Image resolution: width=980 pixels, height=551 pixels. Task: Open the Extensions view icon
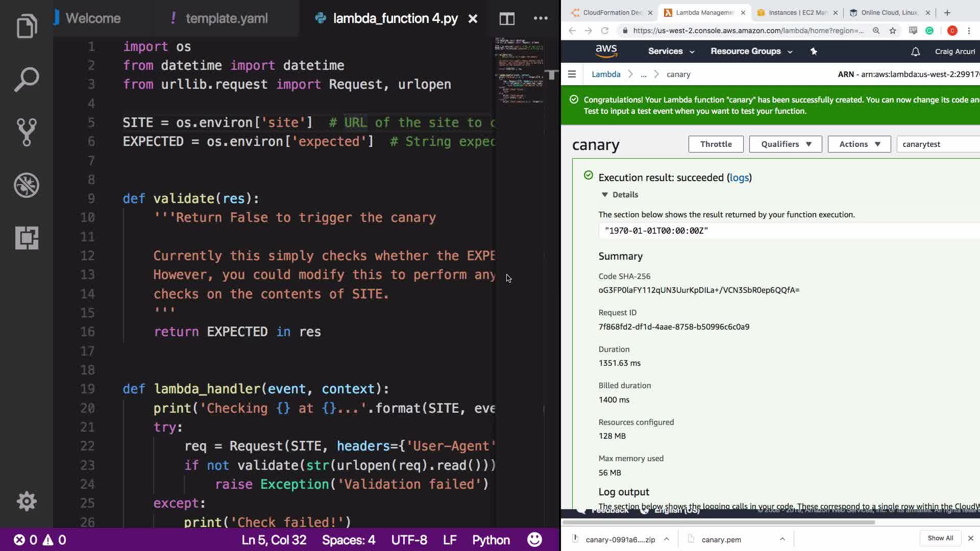click(27, 238)
